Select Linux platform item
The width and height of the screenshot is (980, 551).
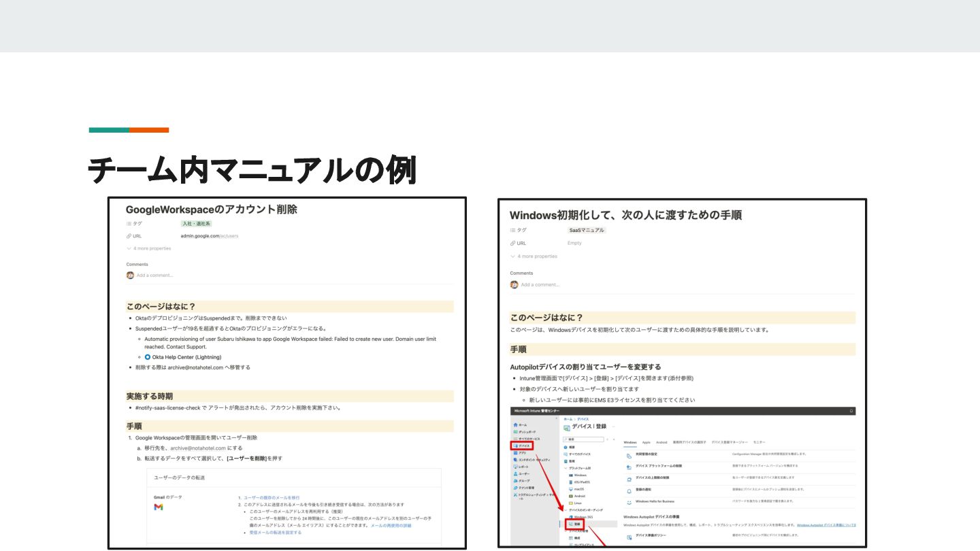tap(575, 503)
